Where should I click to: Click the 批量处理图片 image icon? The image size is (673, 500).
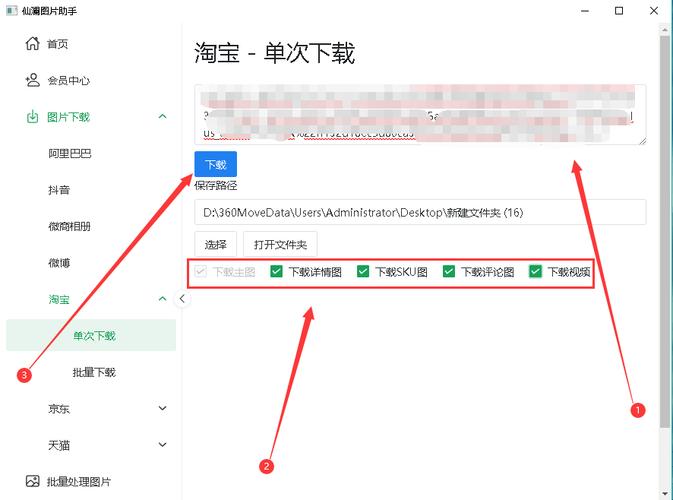point(33,481)
